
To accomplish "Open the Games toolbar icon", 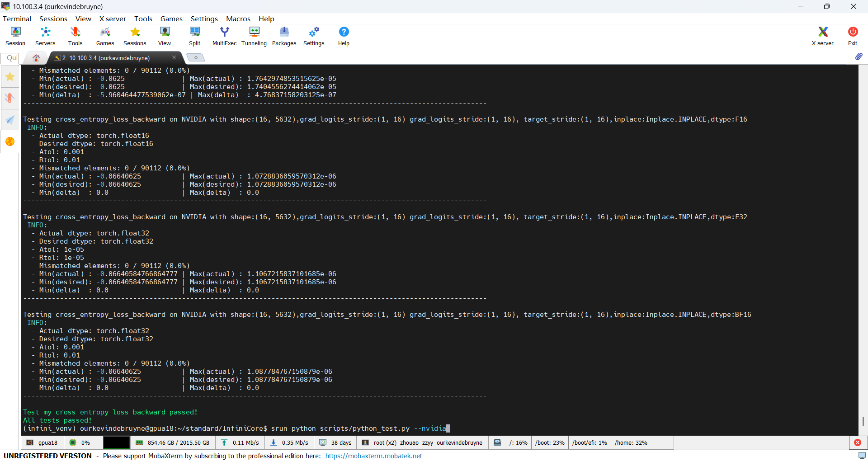I will [x=105, y=36].
